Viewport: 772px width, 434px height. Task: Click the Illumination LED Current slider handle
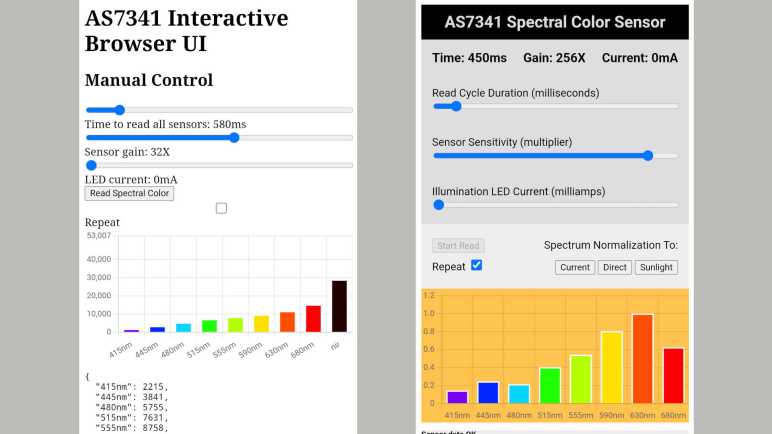pyautogui.click(x=438, y=204)
